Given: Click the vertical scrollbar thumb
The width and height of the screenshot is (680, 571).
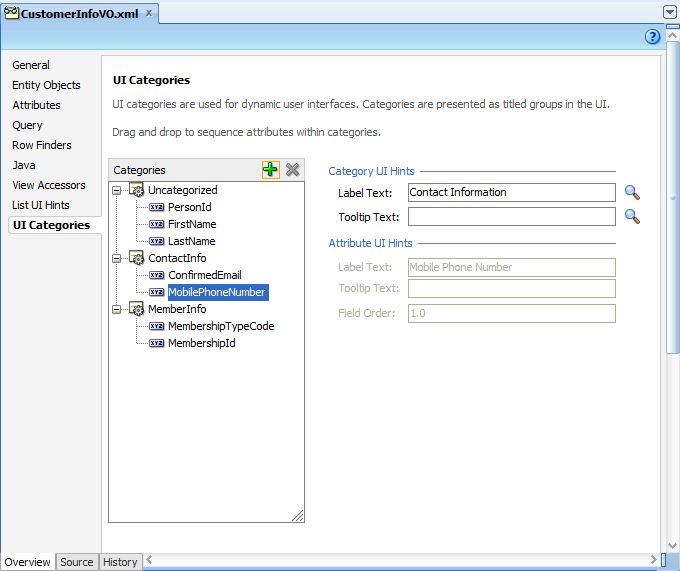Looking at the screenshot, I should click(x=673, y=197).
